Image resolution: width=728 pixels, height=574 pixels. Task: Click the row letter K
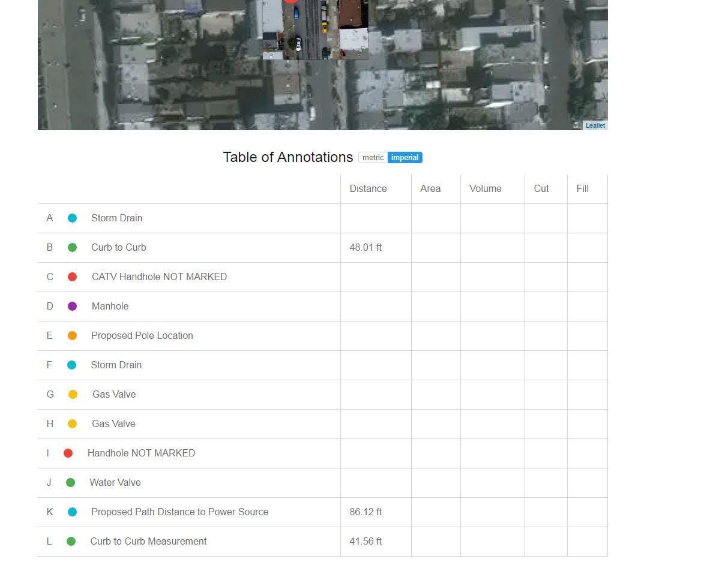tap(50, 512)
